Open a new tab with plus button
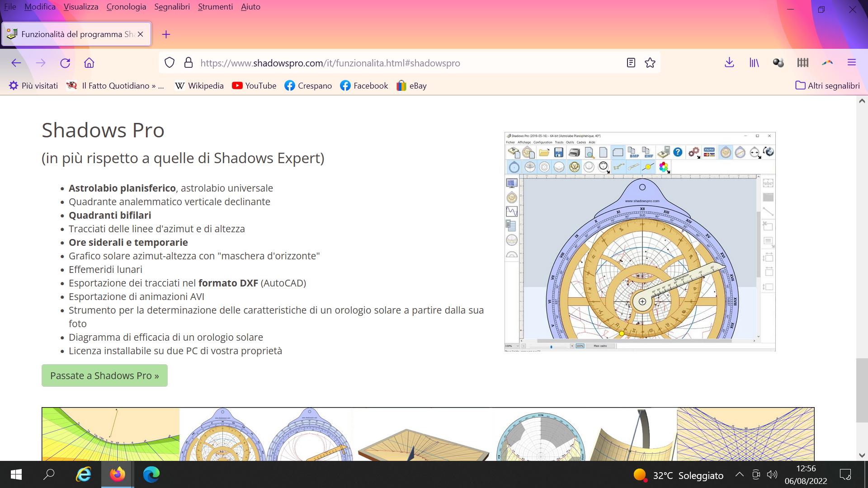Viewport: 868px width, 488px height. point(166,34)
